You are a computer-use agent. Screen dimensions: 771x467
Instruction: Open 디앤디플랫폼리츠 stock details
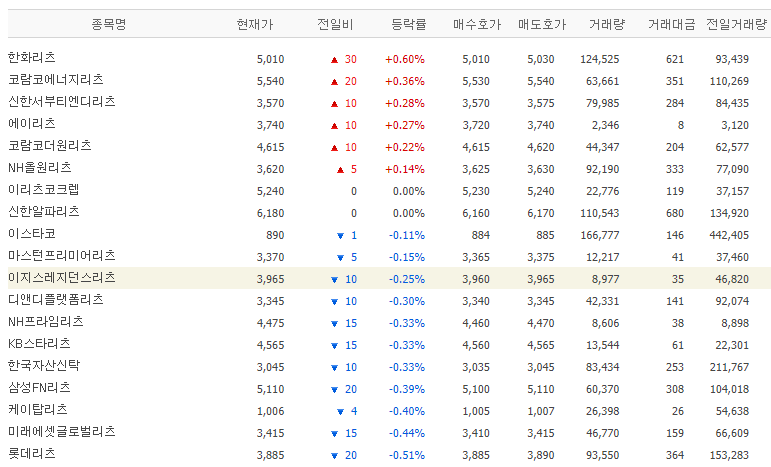pos(56,299)
